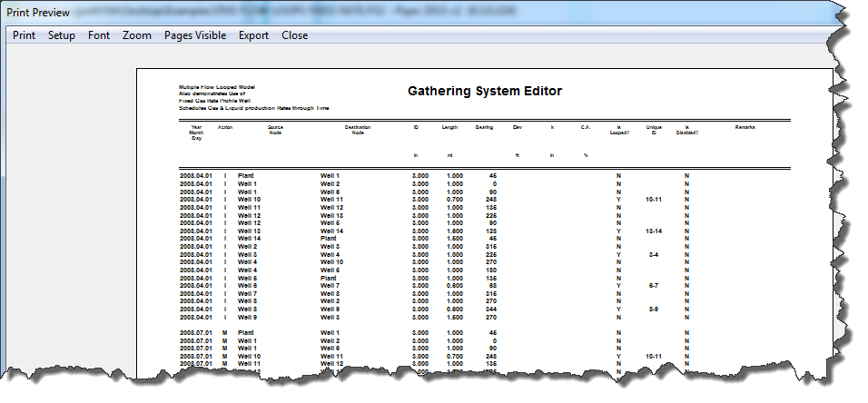Click the 3-4 unique ID value

pos(654,255)
